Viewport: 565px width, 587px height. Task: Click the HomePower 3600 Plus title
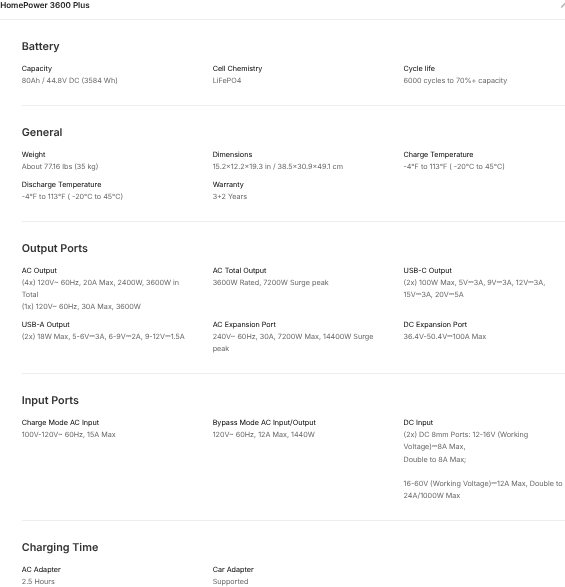pyautogui.click(x=45, y=5)
